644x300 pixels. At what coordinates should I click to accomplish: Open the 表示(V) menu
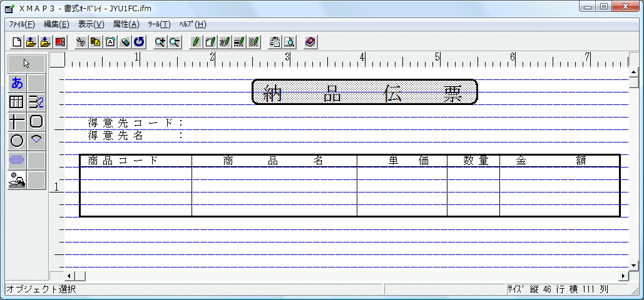click(x=91, y=24)
